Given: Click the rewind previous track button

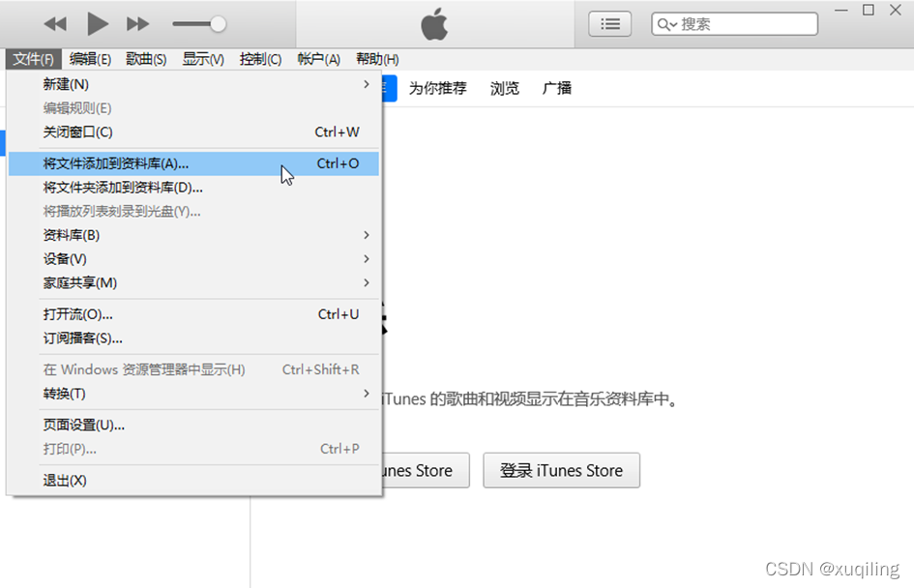Looking at the screenshot, I should coord(55,24).
